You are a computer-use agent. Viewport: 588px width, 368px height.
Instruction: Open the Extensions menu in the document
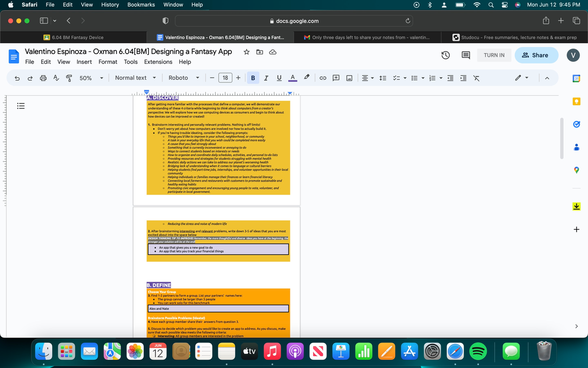pyautogui.click(x=158, y=62)
